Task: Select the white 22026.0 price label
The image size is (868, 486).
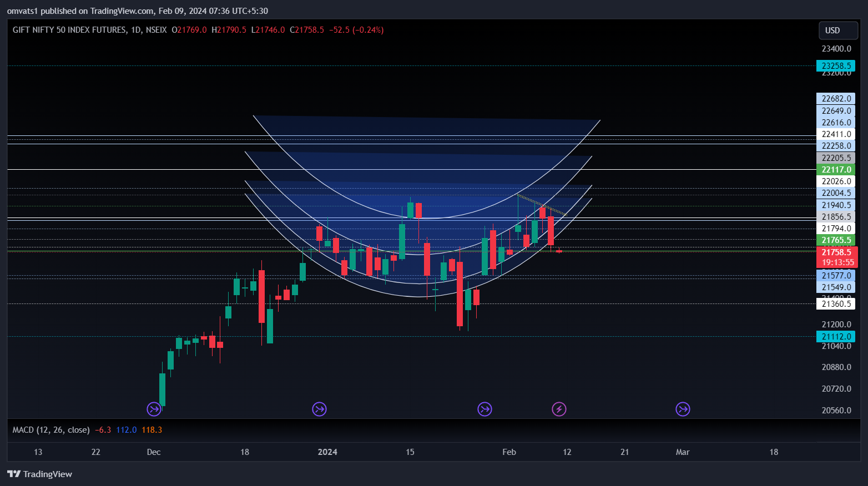Action: pos(836,181)
